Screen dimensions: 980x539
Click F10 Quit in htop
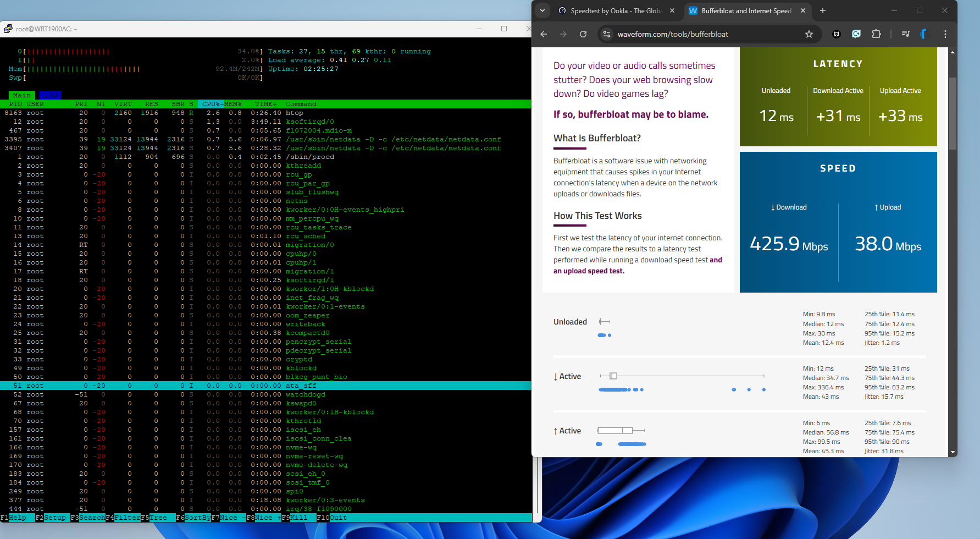click(x=332, y=518)
